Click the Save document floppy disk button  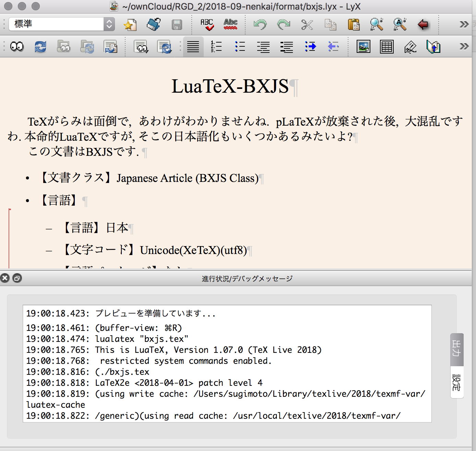177,24
